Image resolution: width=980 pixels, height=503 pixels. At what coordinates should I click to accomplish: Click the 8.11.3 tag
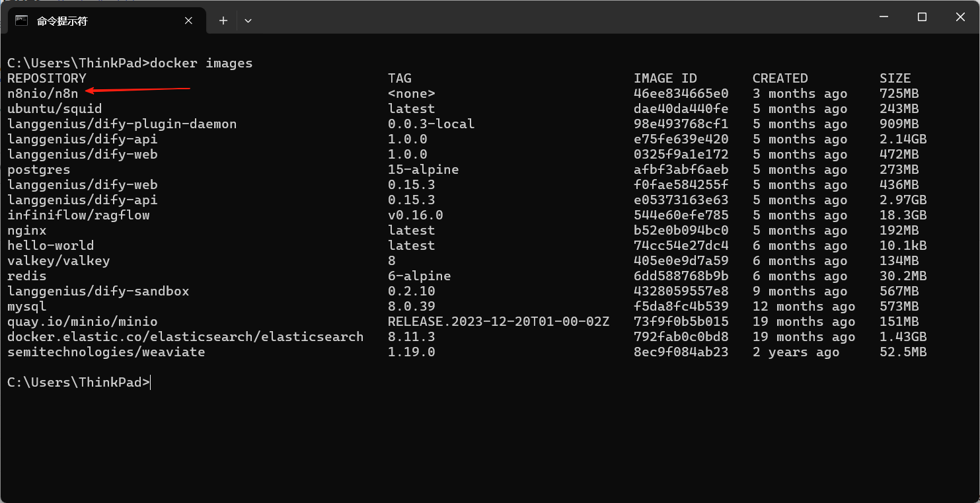click(x=412, y=337)
